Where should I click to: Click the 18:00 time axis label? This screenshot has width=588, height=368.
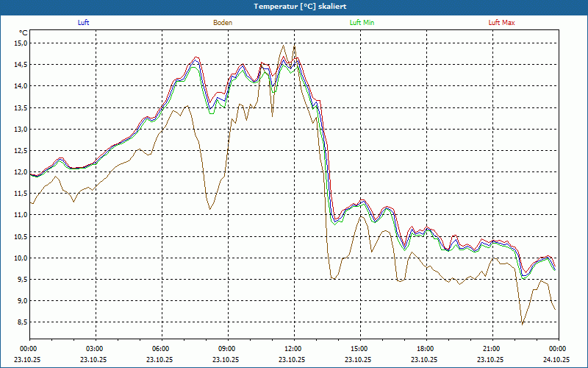coord(425,349)
